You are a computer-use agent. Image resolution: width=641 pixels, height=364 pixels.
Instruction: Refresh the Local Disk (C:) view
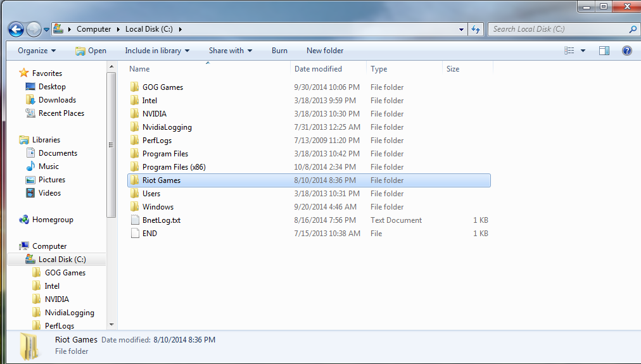point(476,29)
